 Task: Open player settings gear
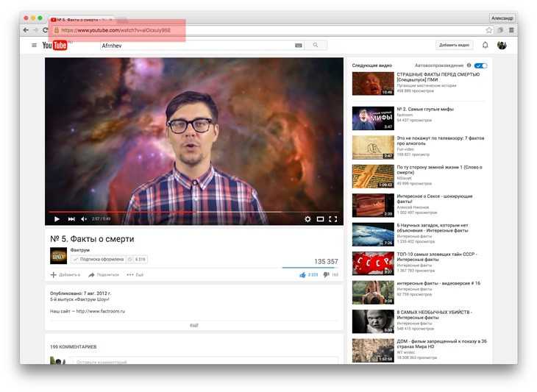[307, 219]
